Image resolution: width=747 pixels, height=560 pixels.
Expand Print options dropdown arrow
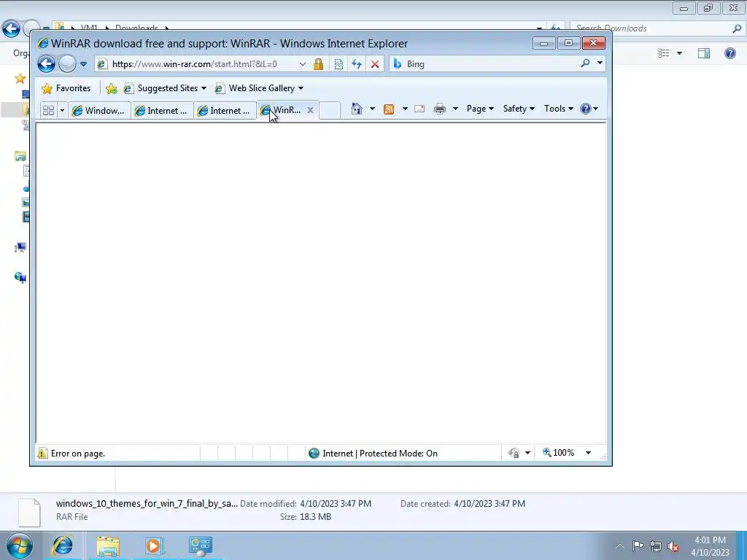[x=455, y=109]
